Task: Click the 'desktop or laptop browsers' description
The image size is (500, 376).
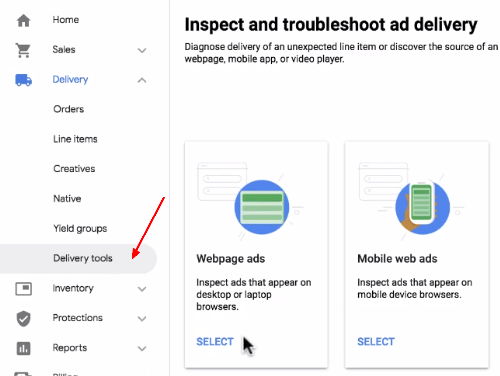Action: (254, 295)
